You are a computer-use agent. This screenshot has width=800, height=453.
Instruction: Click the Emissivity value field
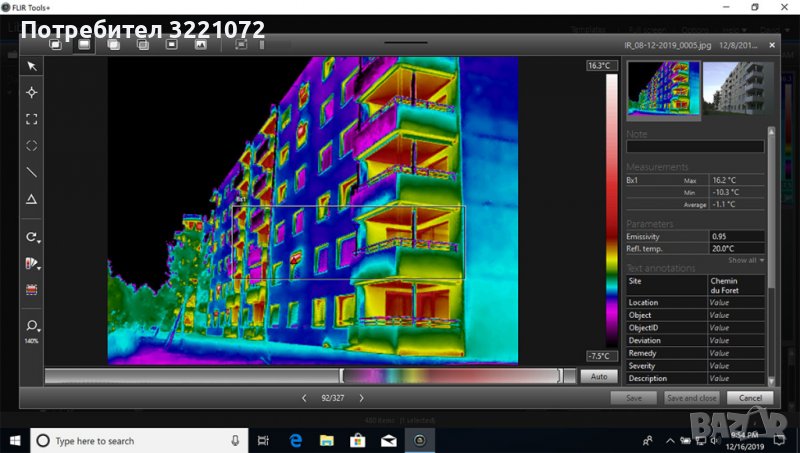(x=736, y=236)
